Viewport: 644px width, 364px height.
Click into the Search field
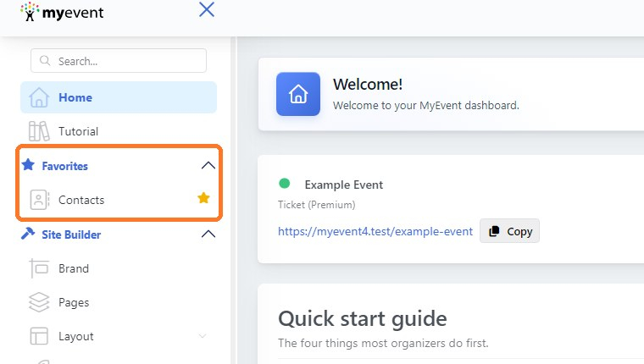pyautogui.click(x=119, y=61)
